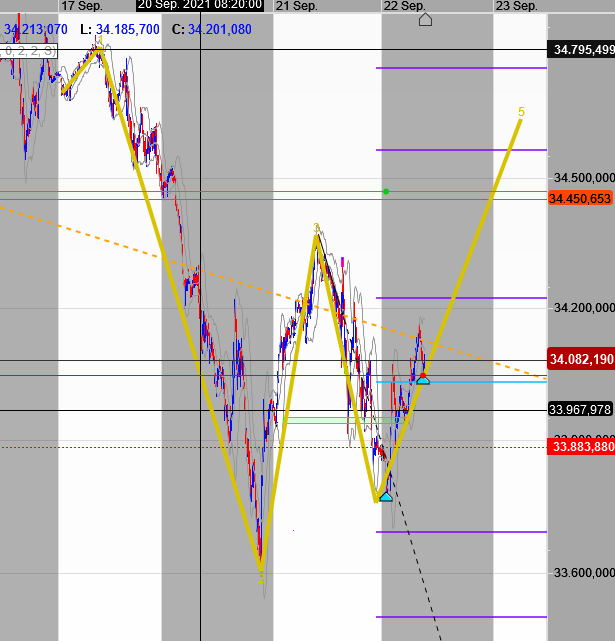Click the green dot on the green horizontal line
This screenshot has height=641, width=615.
tap(386, 191)
